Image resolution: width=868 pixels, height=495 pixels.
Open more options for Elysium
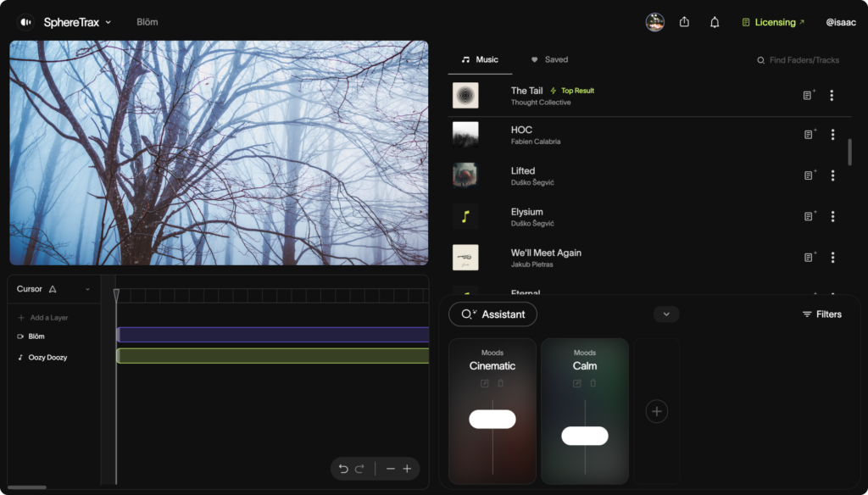pyautogui.click(x=832, y=216)
